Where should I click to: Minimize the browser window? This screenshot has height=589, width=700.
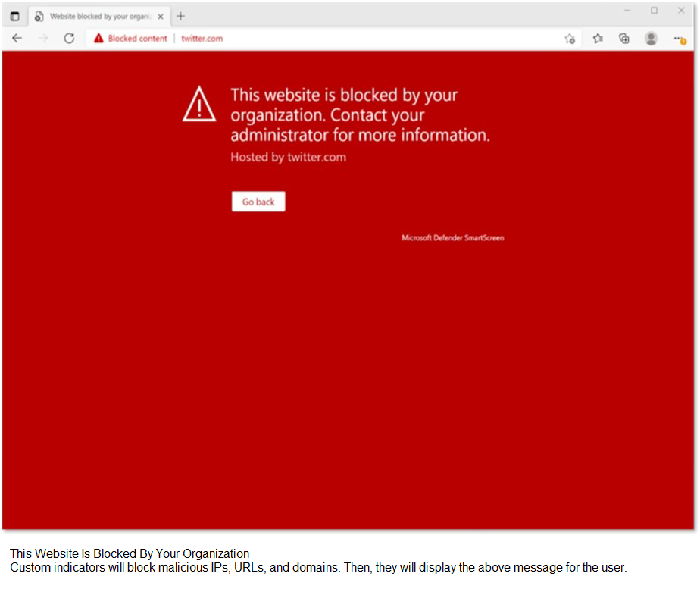(x=627, y=11)
